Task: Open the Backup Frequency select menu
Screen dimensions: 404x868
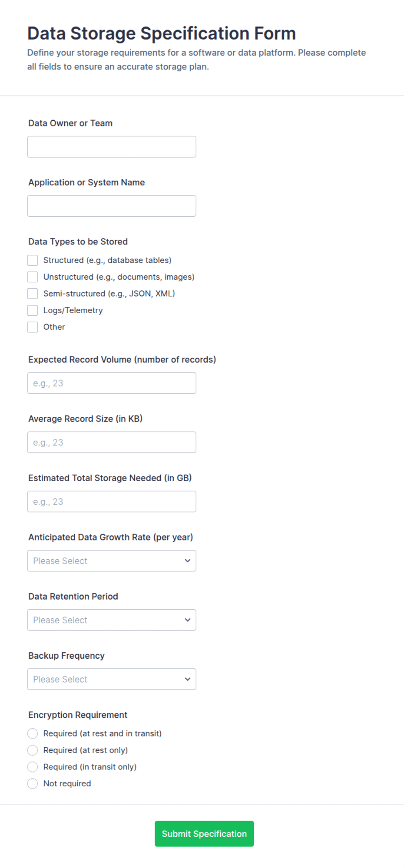Action: point(112,679)
